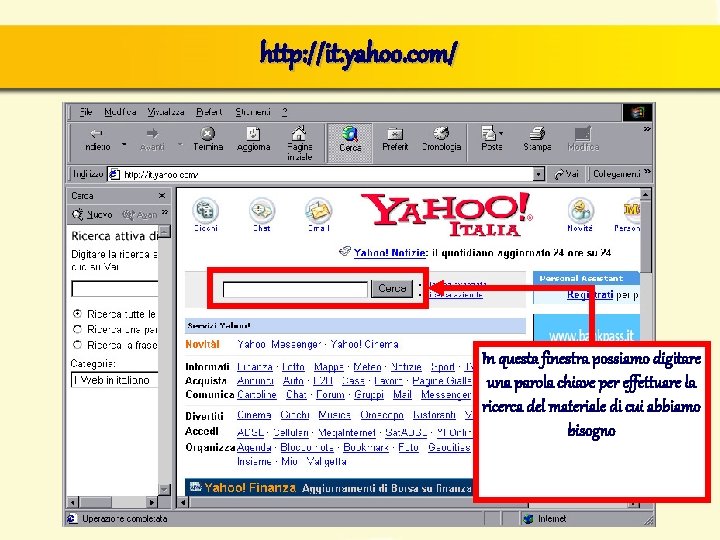
Task: Expand the toolbar overflow chevron
Action: point(647,129)
